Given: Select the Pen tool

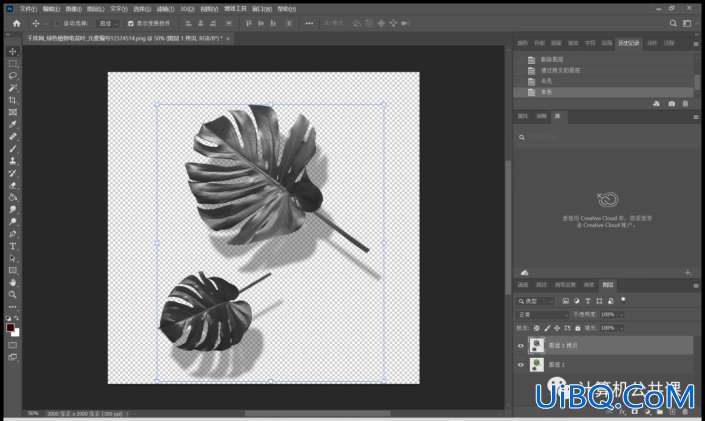Looking at the screenshot, I should (13, 234).
